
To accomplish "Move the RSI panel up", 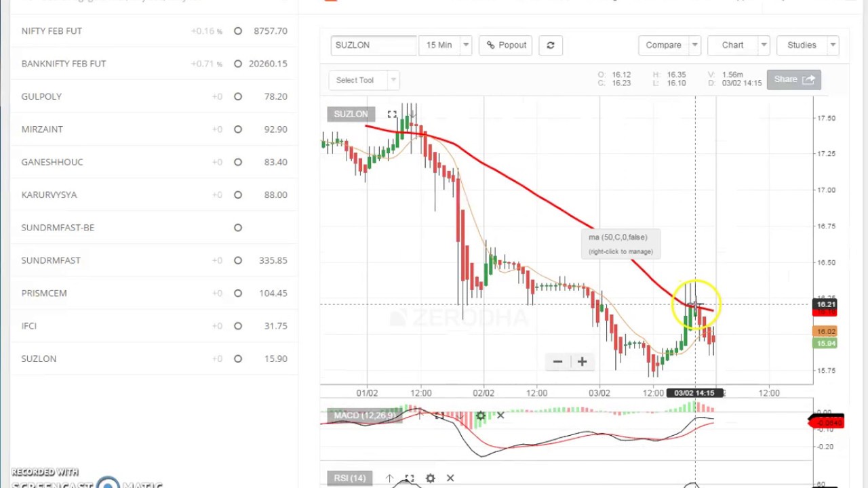I will coord(389,479).
